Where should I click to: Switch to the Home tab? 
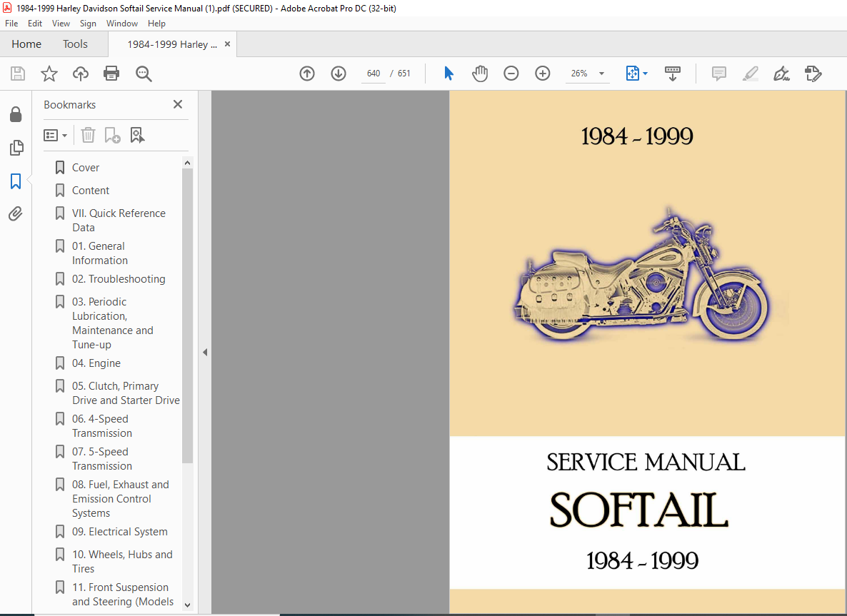pyautogui.click(x=26, y=44)
